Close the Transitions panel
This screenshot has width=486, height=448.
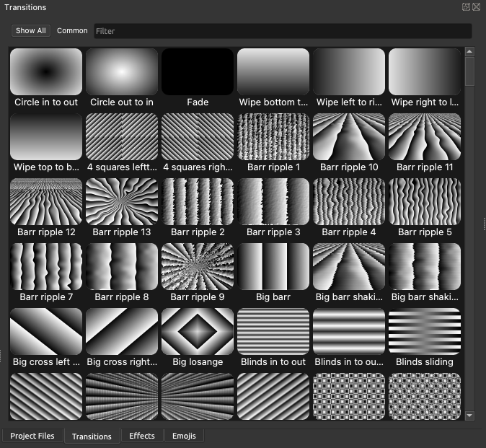477,7
